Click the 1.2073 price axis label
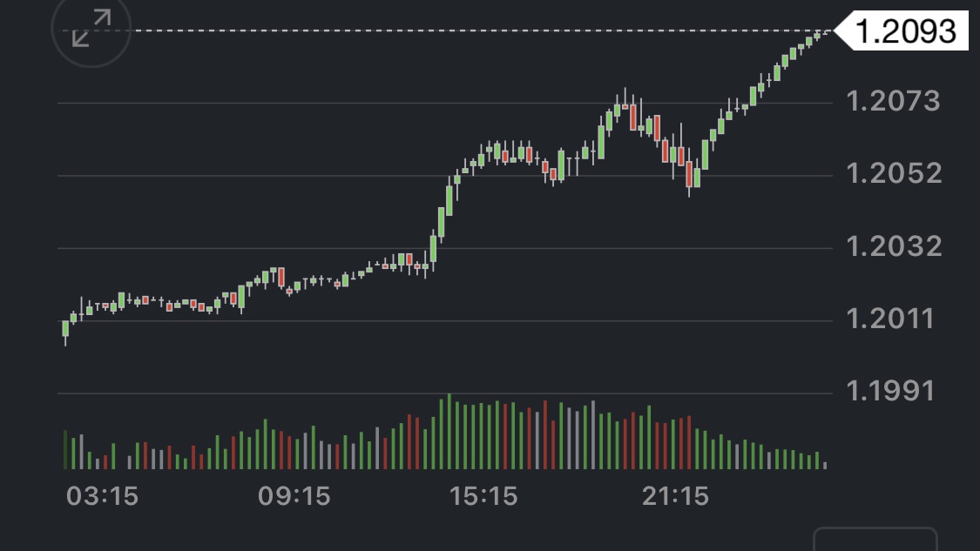The width and height of the screenshot is (980, 551). (x=894, y=101)
